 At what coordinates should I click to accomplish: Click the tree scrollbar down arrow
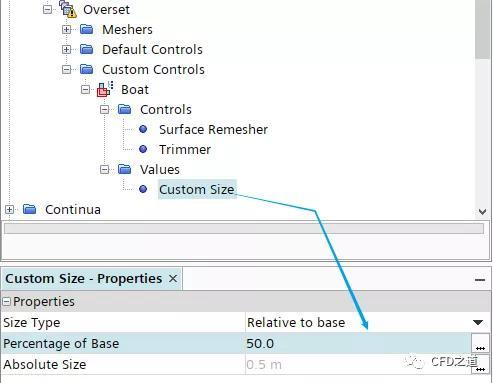click(x=482, y=212)
